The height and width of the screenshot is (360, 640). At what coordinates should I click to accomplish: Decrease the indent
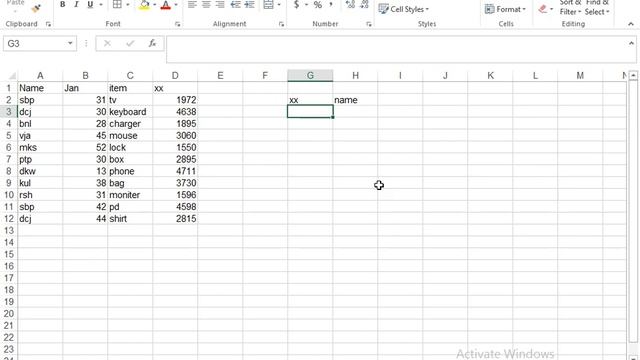click(x=236, y=5)
